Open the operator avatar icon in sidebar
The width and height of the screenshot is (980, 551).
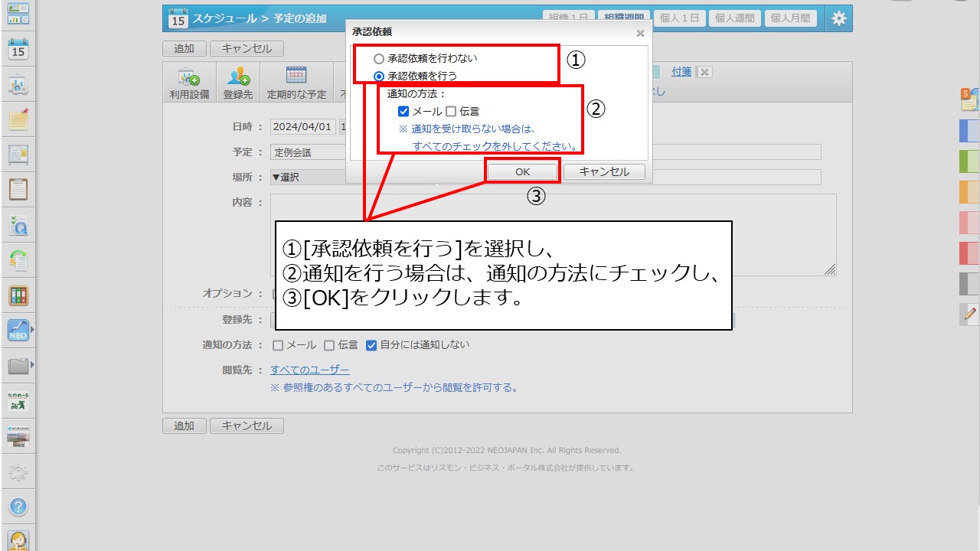(x=18, y=540)
